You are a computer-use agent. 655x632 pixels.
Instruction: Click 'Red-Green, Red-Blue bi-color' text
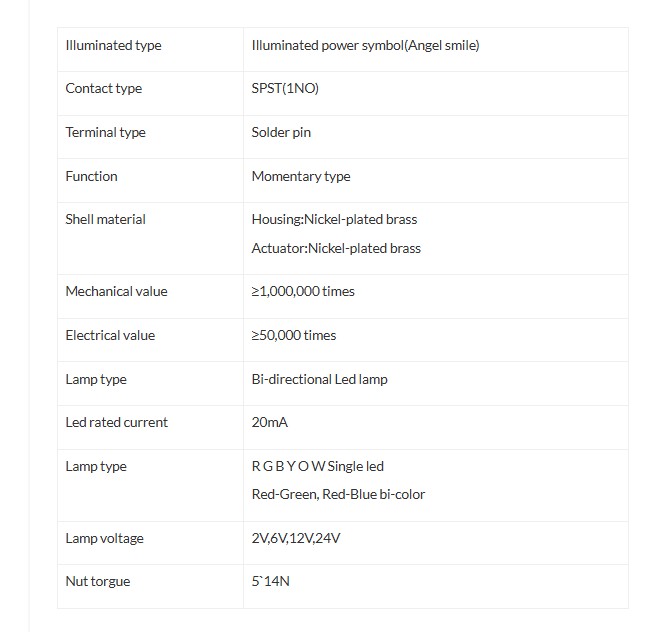[x=338, y=494]
